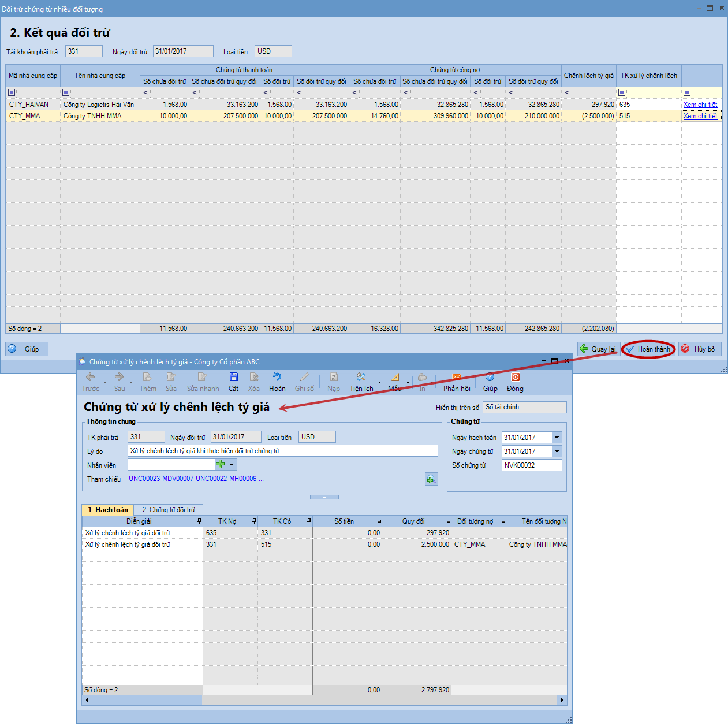Image resolution: width=728 pixels, height=724 pixels.
Task: Click the add reference icon beside Tham chiếu
Action: pos(431,479)
